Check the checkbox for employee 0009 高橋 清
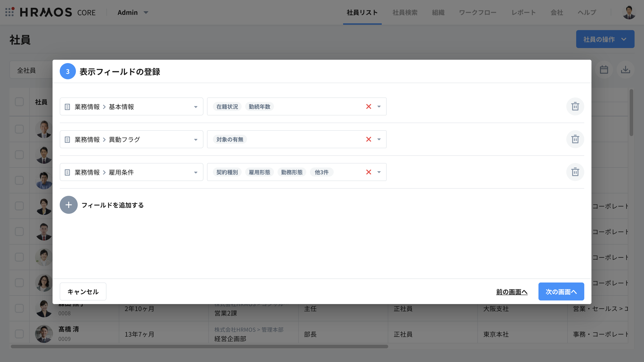644x362 pixels. (x=19, y=334)
